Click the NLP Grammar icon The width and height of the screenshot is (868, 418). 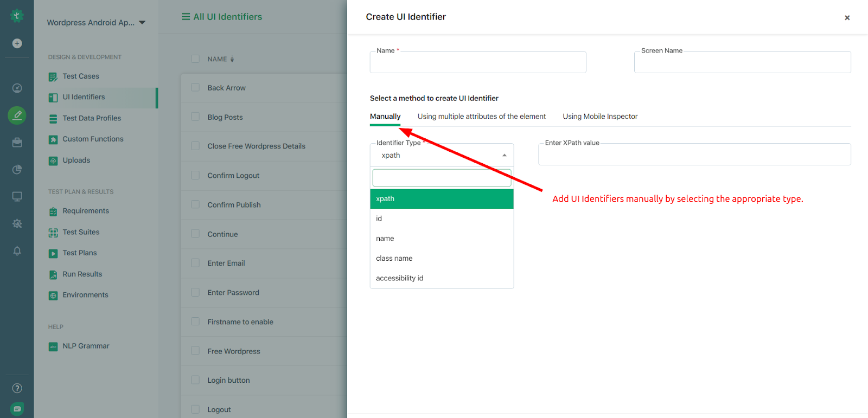pyautogui.click(x=53, y=346)
